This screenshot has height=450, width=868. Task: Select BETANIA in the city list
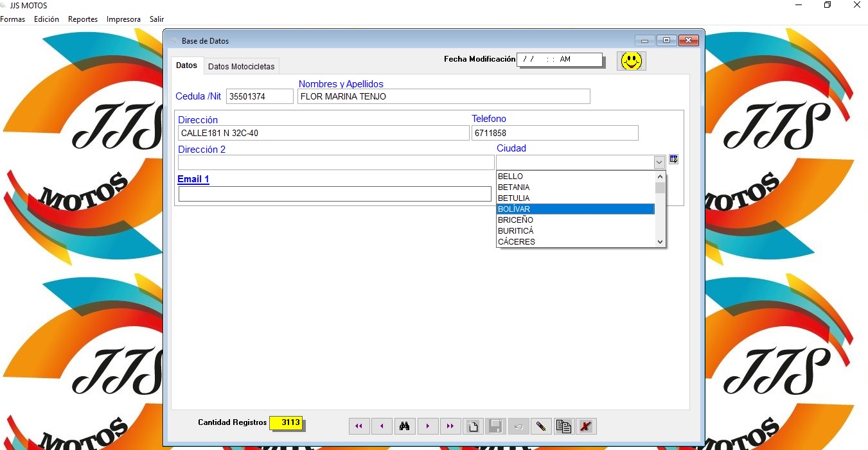click(576, 187)
